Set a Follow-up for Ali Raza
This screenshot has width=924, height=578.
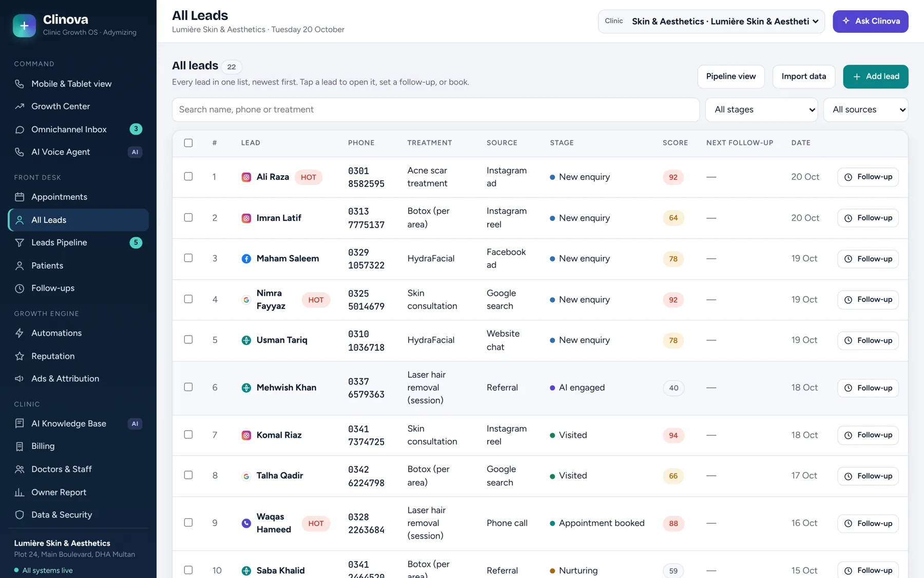pyautogui.click(x=868, y=177)
